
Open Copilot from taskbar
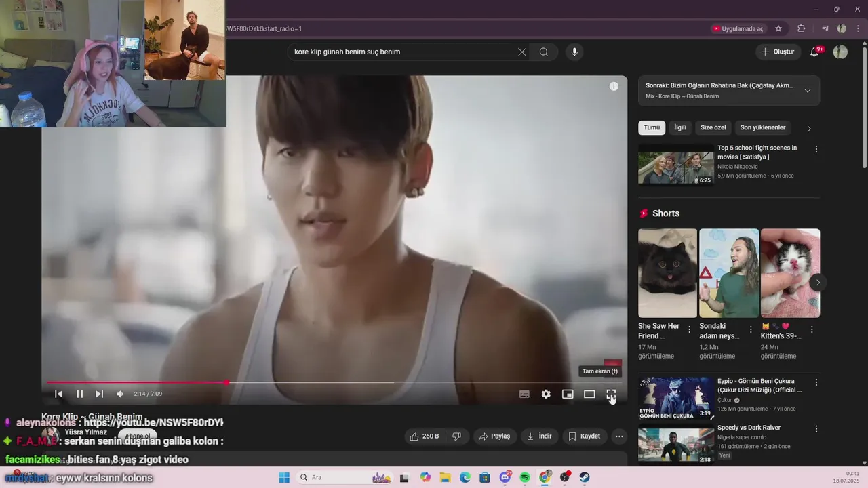tap(425, 477)
